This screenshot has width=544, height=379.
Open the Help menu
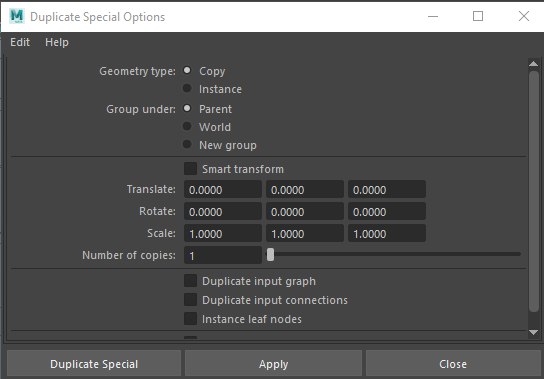click(x=57, y=42)
